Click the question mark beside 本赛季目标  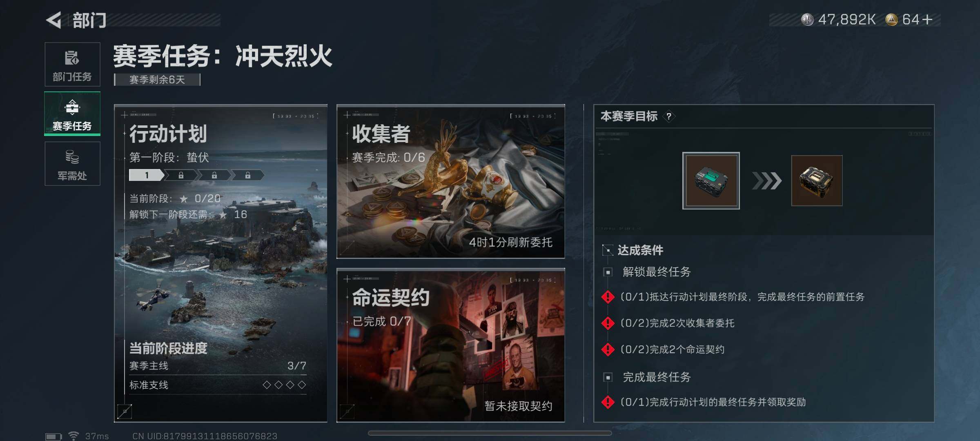coord(668,116)
